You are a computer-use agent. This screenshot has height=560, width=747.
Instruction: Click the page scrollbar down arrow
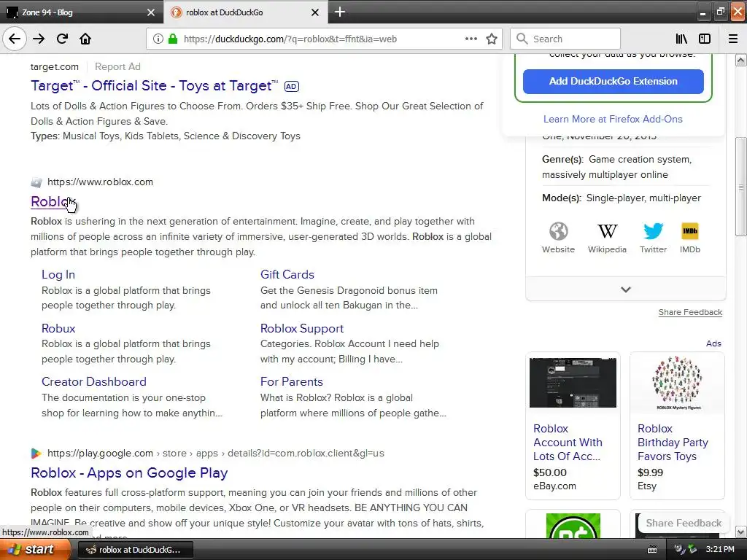tap(740, 532)
